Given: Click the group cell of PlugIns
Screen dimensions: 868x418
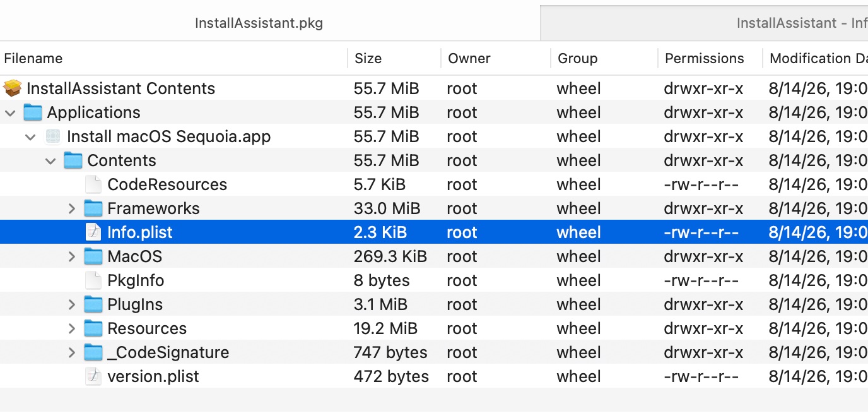Looking at the screenshot, I should pyautogui.click(x=578, y=304).
